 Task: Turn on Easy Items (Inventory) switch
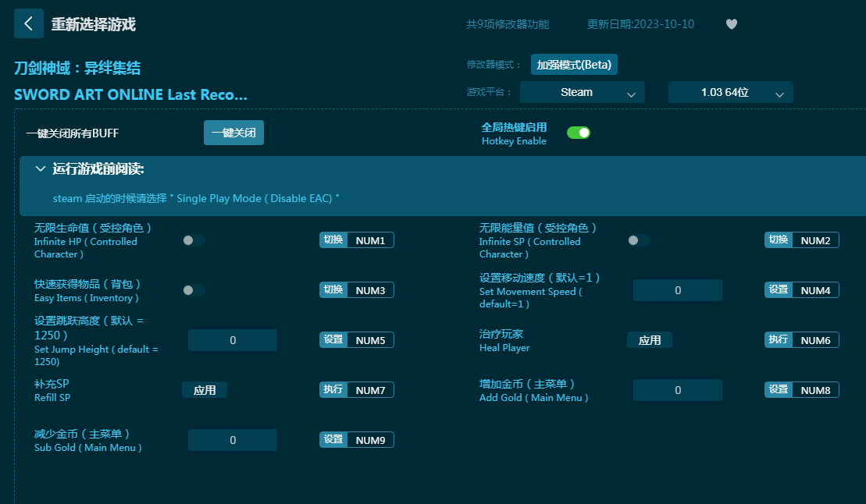click(x=194, y=289)
